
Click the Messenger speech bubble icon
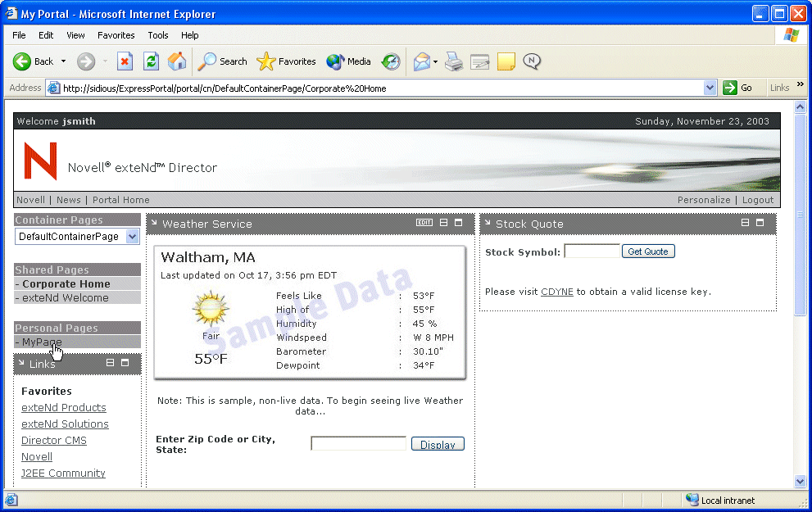(x=532, y=61)
